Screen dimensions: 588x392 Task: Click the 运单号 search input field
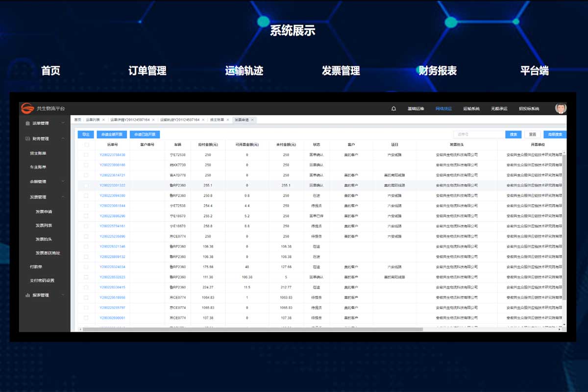tap(478, 134)
